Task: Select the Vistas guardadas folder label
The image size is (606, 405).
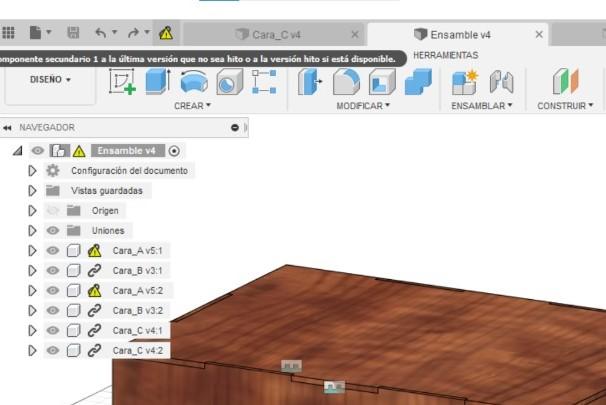Action: [x=107, y=191]
